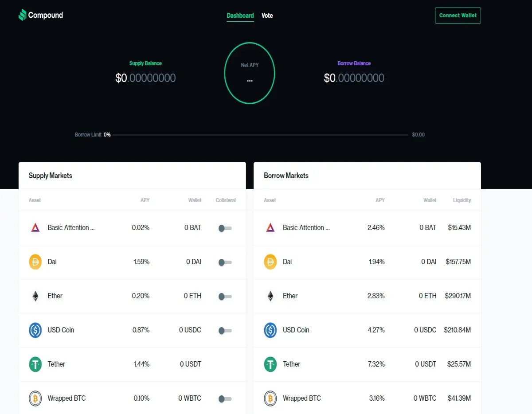Click the 0.87% USD Coin supply APY
The image size is (532, 414).
tap(141, 330)
